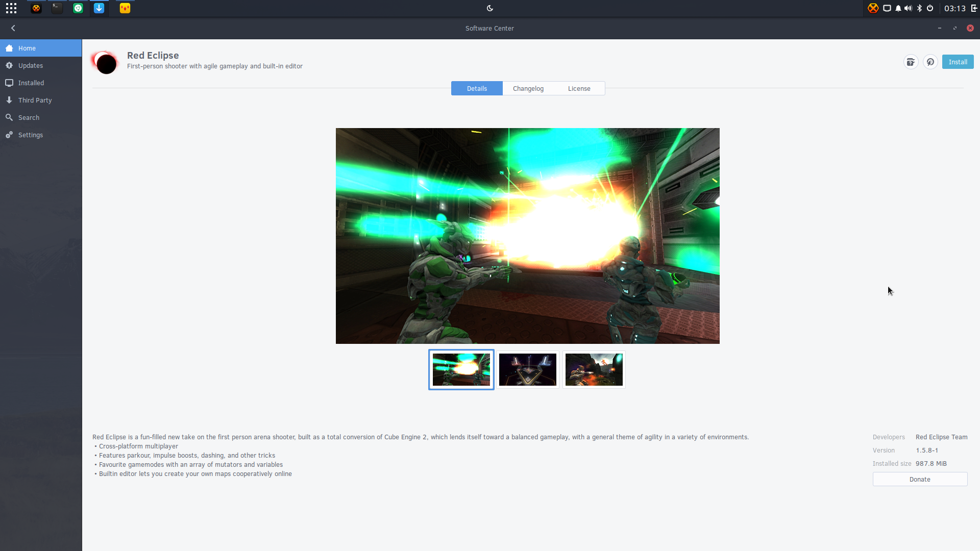Click the orange hexagon tray icon
The height and width of the screenshot is (551, 980).
point(873,8)
